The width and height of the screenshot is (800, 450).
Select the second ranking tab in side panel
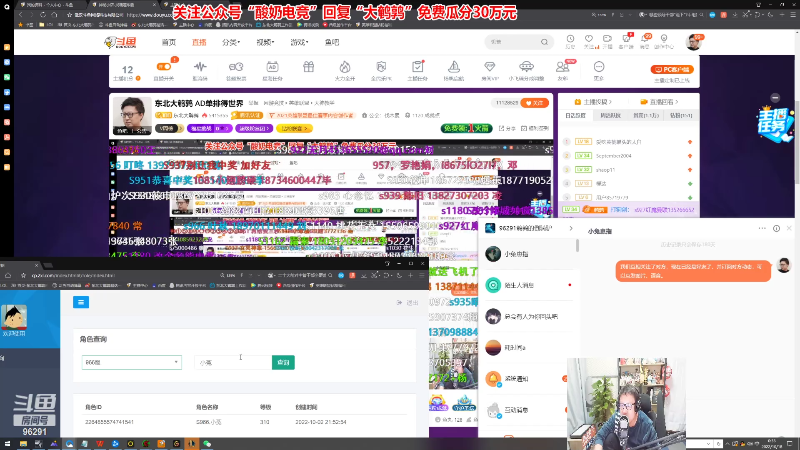(610, 116)
